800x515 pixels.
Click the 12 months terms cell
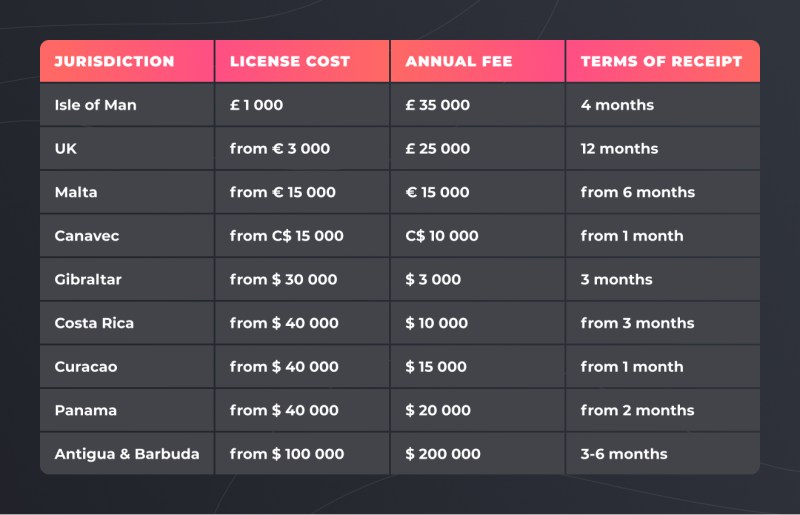pos(620,148)
